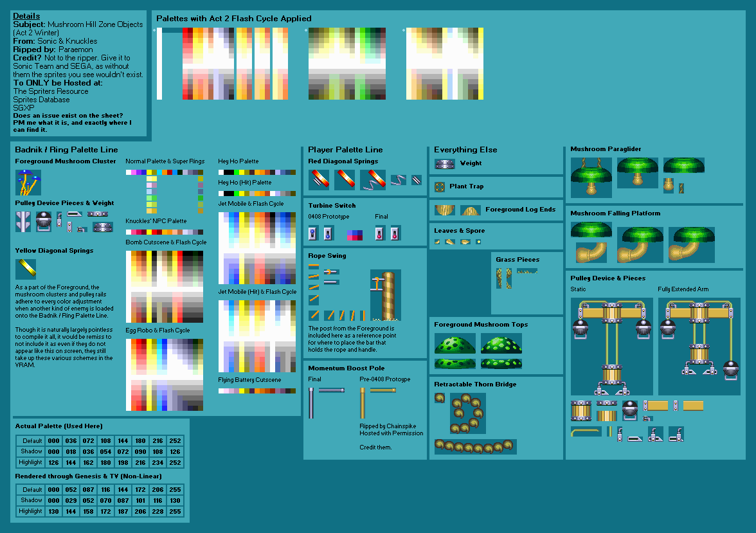Click the "Badnik / Ring Palette Line" heading
The image size is (756, 533).
click(67, 150)
